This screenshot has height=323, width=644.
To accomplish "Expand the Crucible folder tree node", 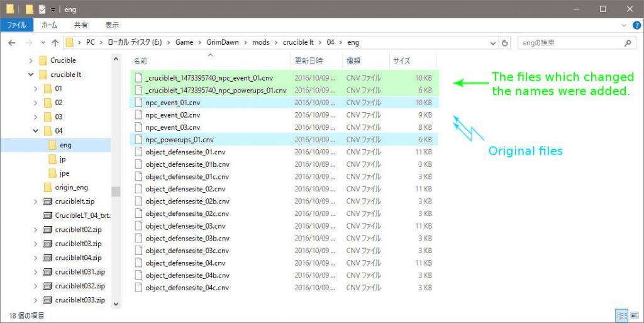I will (x=31, y=60).
